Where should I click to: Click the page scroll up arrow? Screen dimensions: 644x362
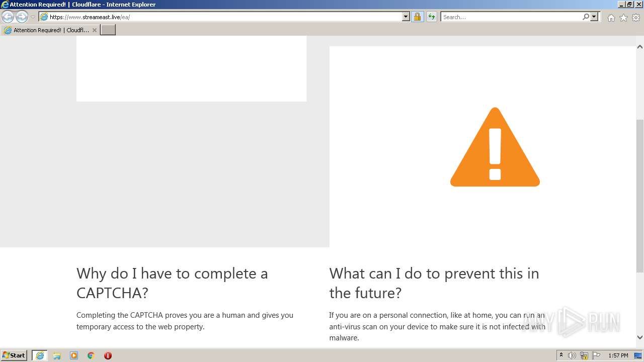pyautogui.click(x=640, y=47)
